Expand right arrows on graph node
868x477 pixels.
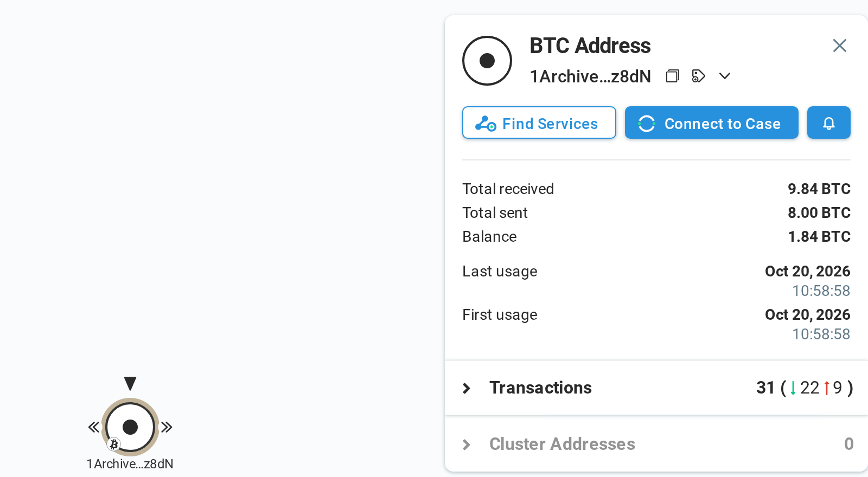click(167, 427)
